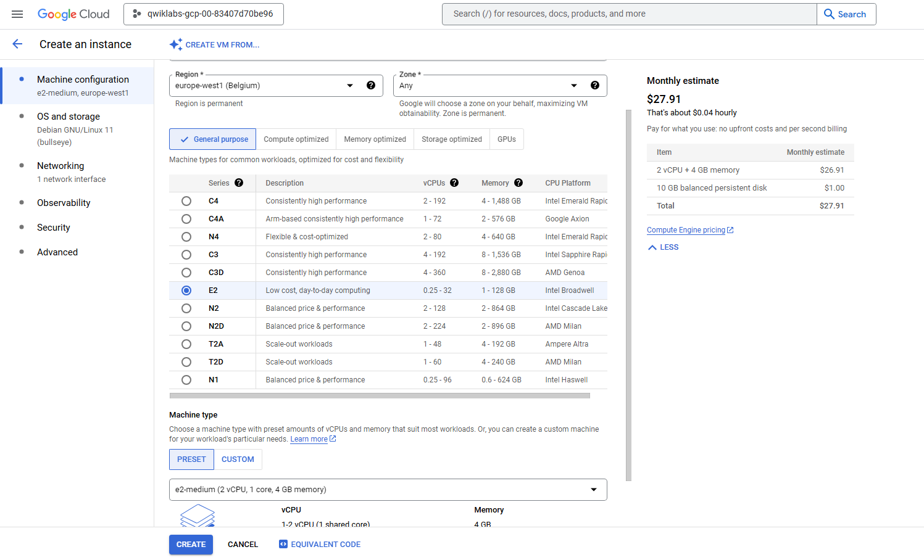Click the magnifier icon in Search button

[829, 14]
